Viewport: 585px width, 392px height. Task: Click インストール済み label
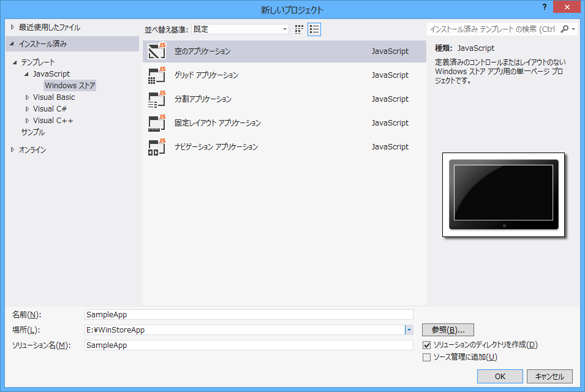[42, 43]
